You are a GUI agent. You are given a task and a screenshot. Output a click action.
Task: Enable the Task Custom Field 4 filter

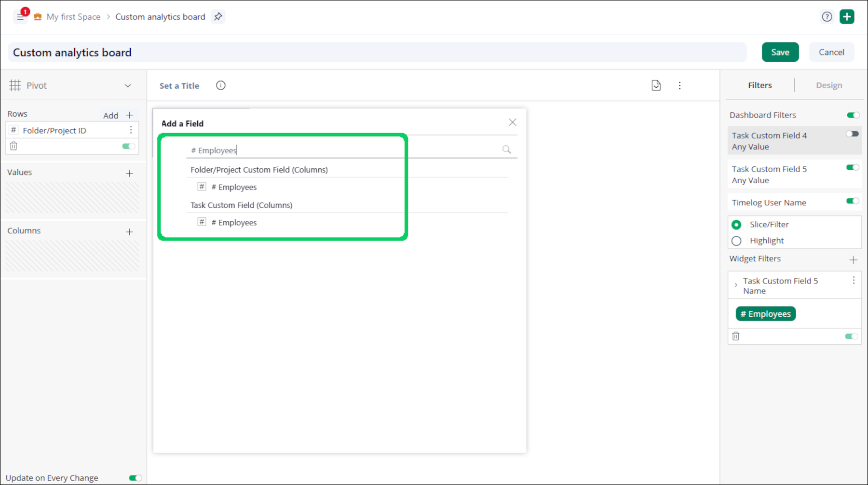(x=852, y=134)
